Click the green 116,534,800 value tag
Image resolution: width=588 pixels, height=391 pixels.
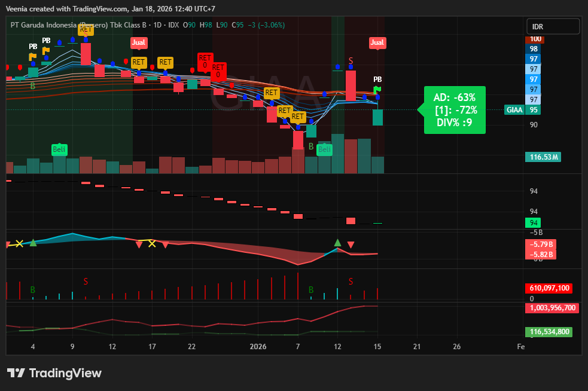(549, 332)
